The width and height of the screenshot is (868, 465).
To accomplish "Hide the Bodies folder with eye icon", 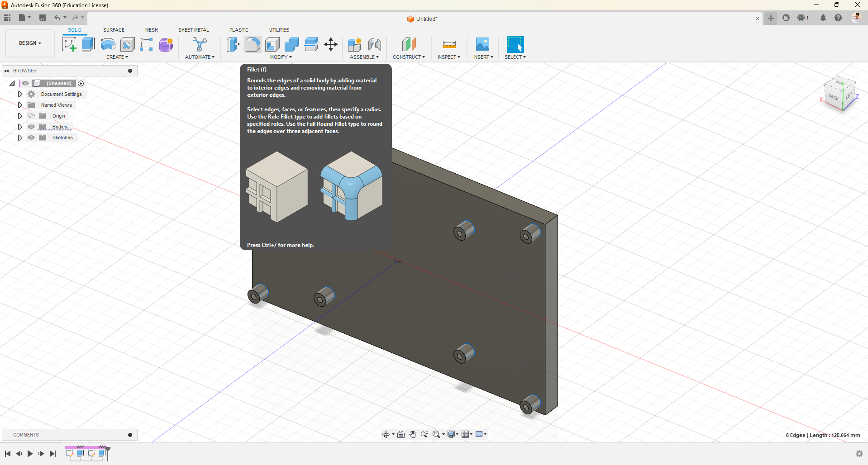I will 31,127.
